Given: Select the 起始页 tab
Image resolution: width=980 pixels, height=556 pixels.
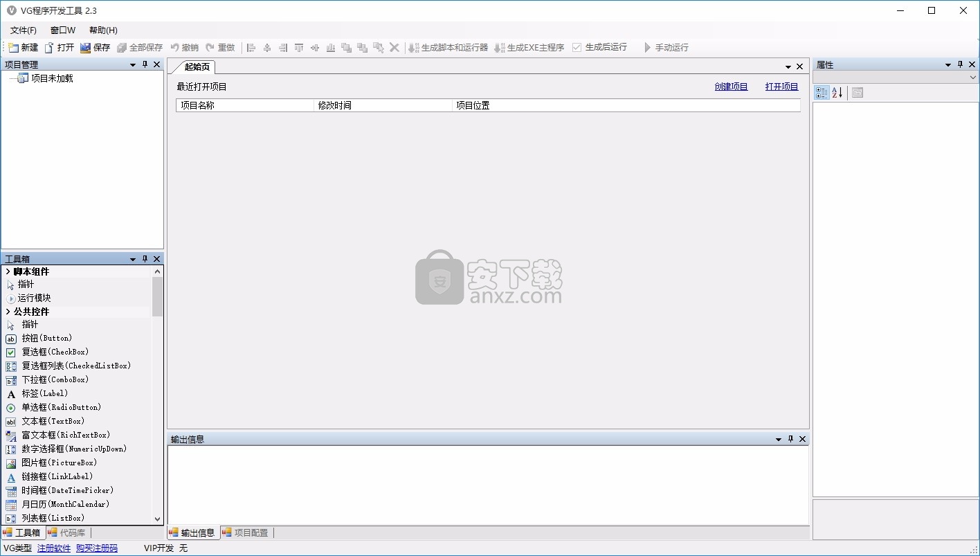Looking at the screenshot, I should coord(197,67).
